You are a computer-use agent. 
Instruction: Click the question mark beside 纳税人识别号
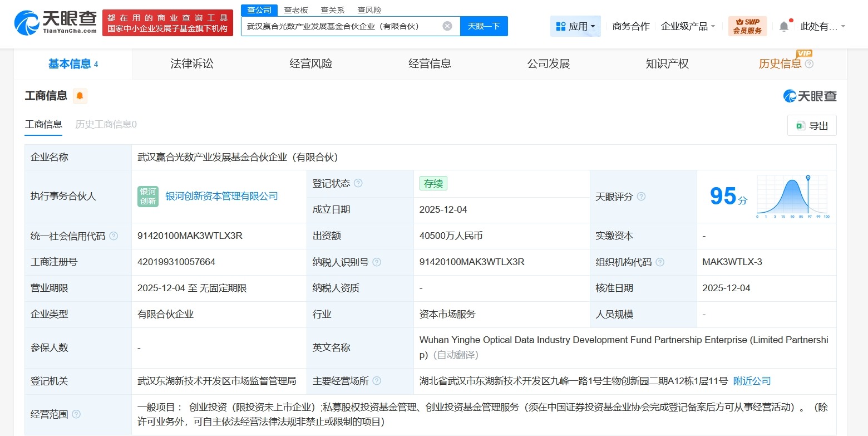click(377, 262)
